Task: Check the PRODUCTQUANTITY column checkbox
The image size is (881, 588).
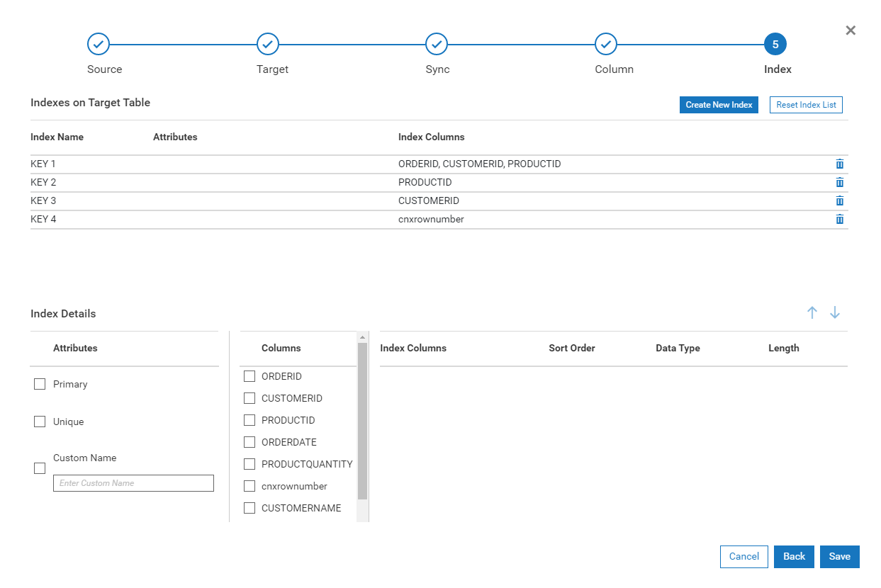Action: point(249,464)
